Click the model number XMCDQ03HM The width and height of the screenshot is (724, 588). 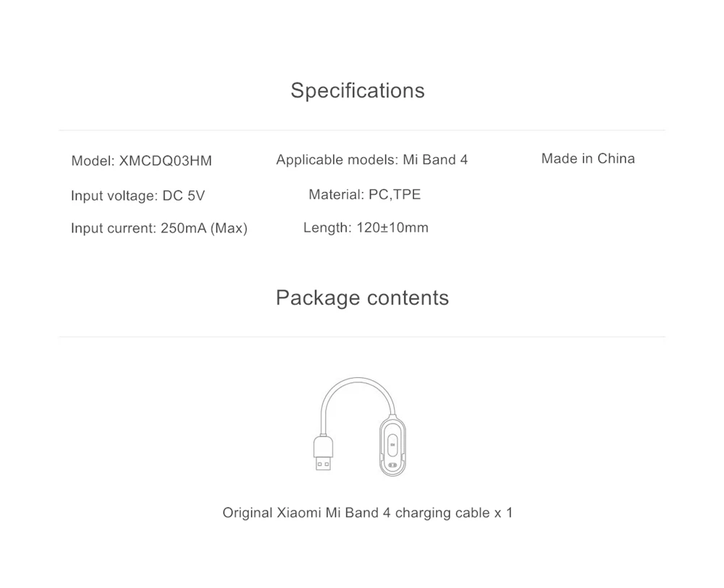pos(164,161)
